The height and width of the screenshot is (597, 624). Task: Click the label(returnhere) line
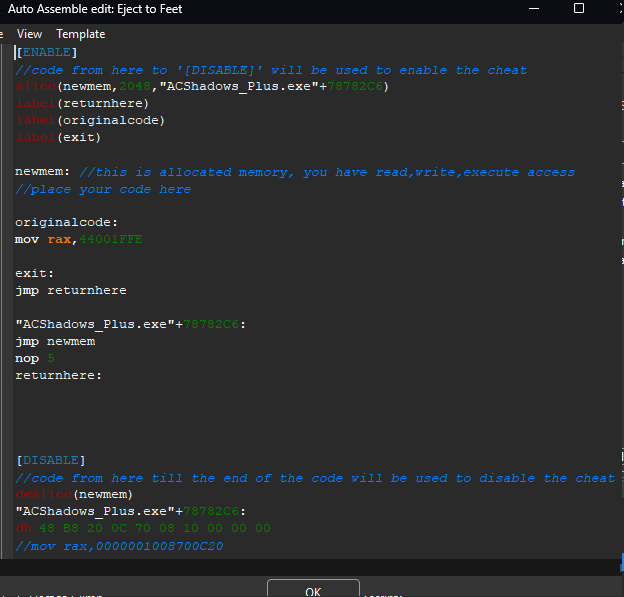82,103
